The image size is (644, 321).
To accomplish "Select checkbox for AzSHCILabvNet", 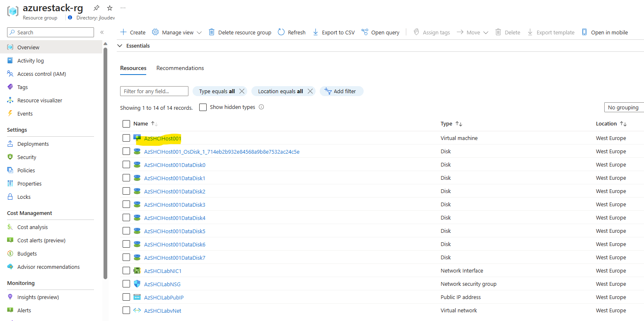I will (126, 310).
